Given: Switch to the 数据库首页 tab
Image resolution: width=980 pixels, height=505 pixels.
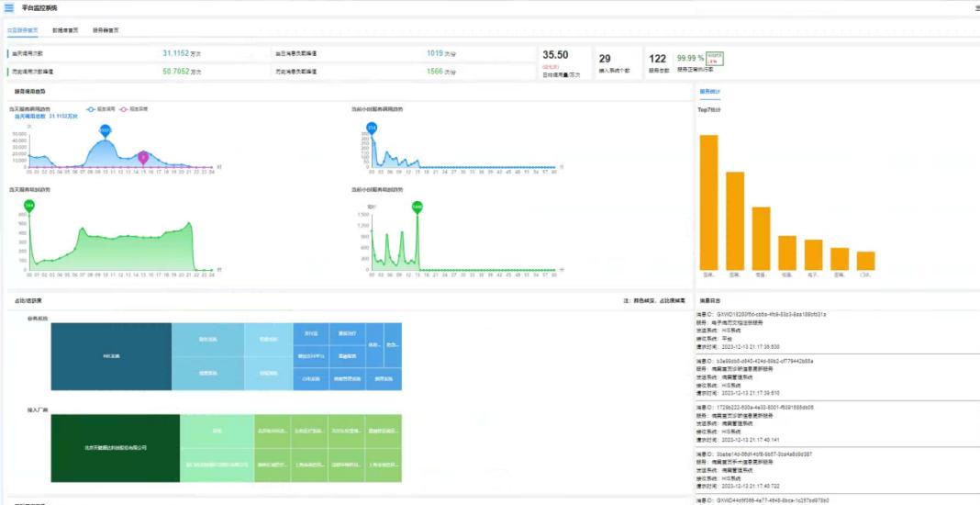Looking at the screenshot, I should (x=65, y=30).
